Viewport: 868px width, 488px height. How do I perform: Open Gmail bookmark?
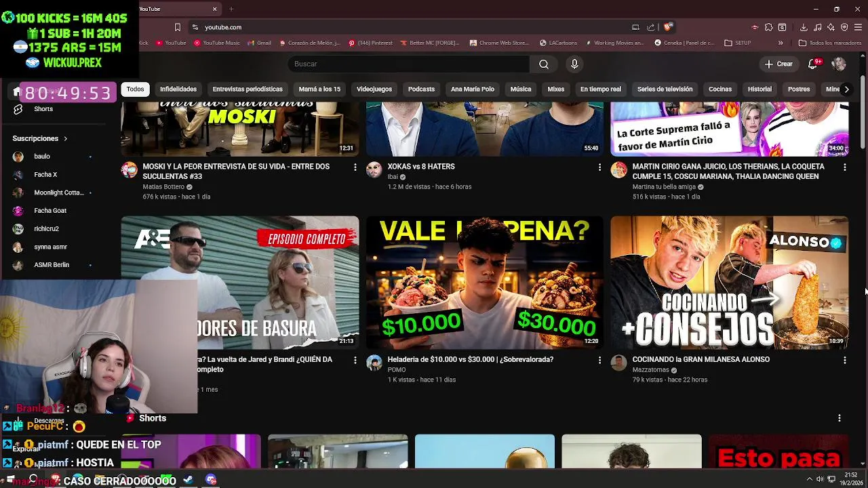point(259,43)
